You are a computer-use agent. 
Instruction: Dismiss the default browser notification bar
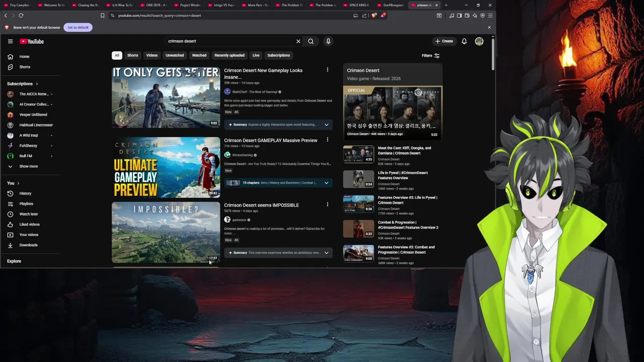489,27
